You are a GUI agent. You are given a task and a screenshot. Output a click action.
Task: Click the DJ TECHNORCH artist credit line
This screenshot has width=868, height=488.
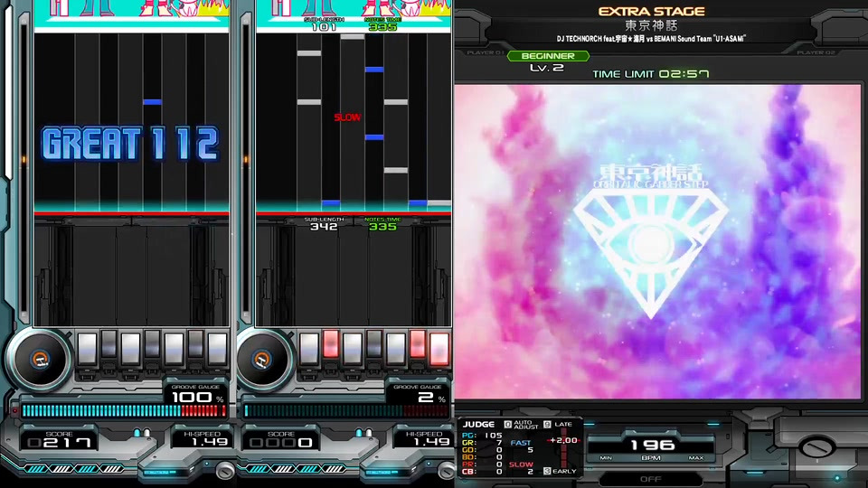point(651,39)
